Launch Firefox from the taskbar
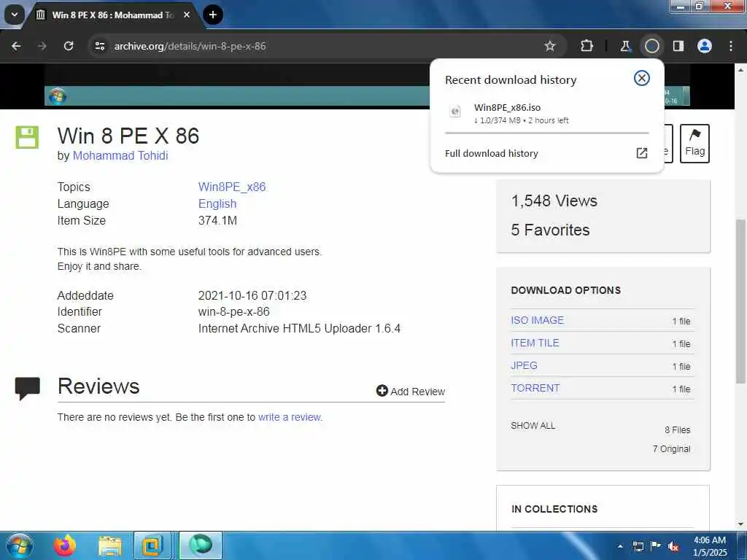Screen dimensions: 747x560 point(65,545)
